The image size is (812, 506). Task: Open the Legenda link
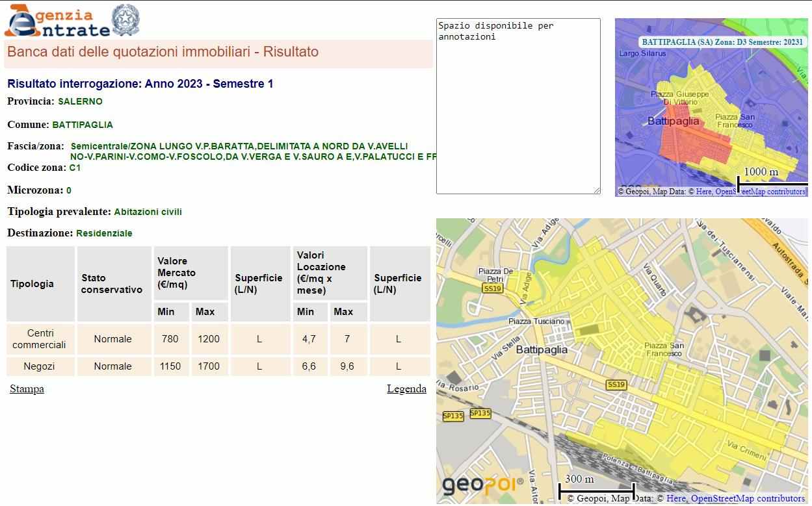[x=406, y=389]
